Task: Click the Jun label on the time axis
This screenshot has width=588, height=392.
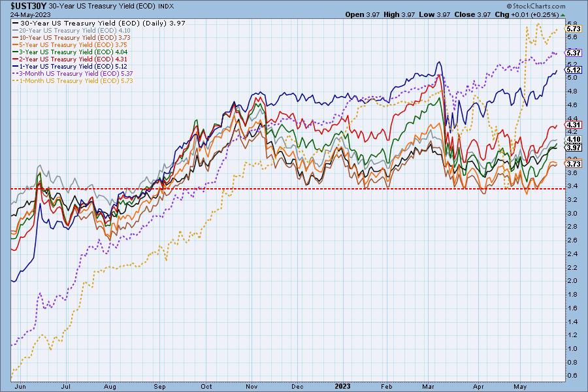Action: point(20,386)
